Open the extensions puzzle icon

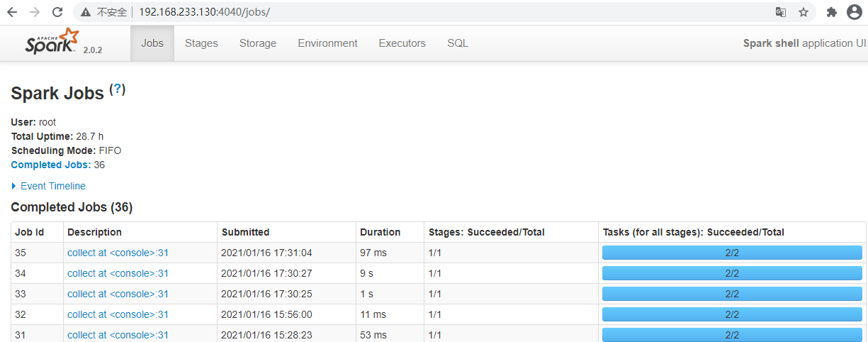[x=832, y=12]
